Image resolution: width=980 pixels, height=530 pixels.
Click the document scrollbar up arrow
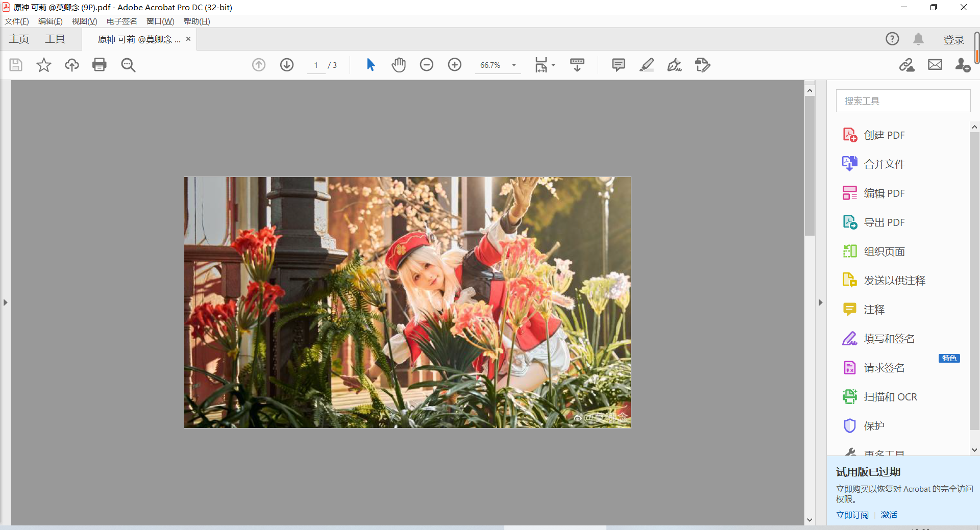[810, 90]
